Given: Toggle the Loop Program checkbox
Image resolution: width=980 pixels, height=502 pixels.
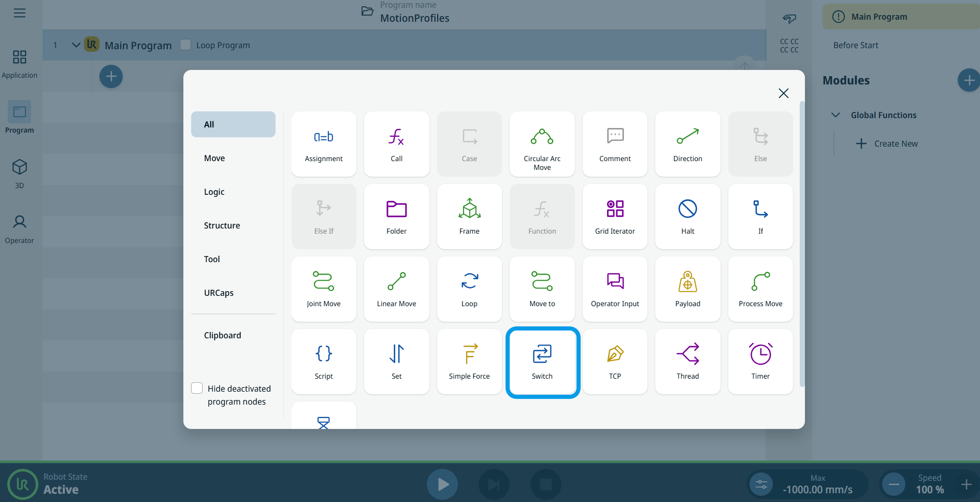Looking at the screenshot, I should click(185, 45).
